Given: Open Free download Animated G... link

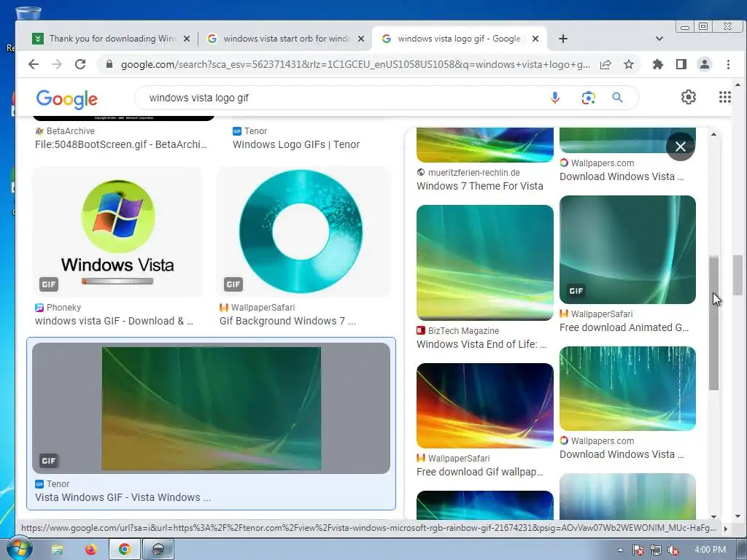Looking at the screenshot, I should pyautogui.click(x=624, y=327).
